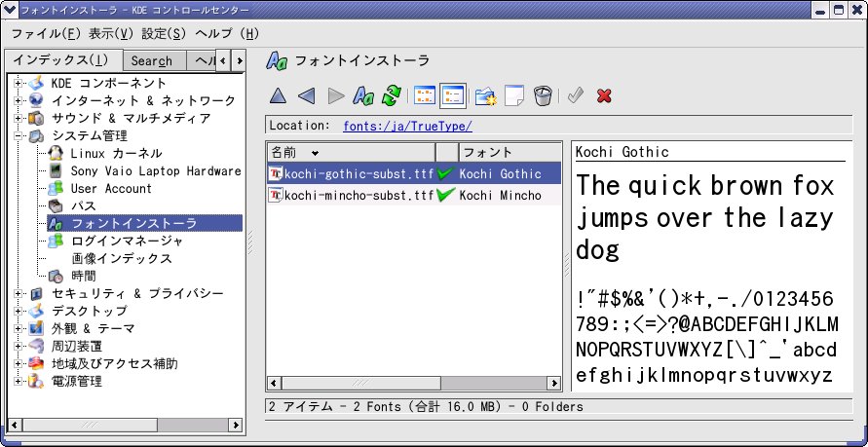Screen dimensions: 868x447
Task: Click the index tree horizontal scrollbar
Action: tap(125, 425)
